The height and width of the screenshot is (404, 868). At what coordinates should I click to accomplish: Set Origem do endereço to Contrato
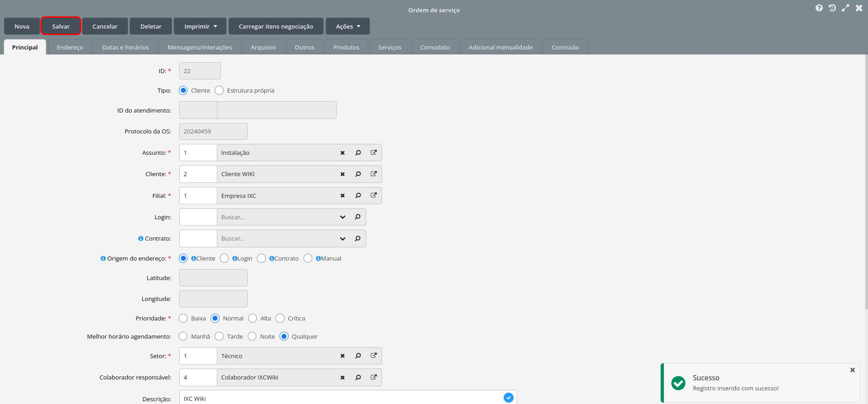point(261,258)
